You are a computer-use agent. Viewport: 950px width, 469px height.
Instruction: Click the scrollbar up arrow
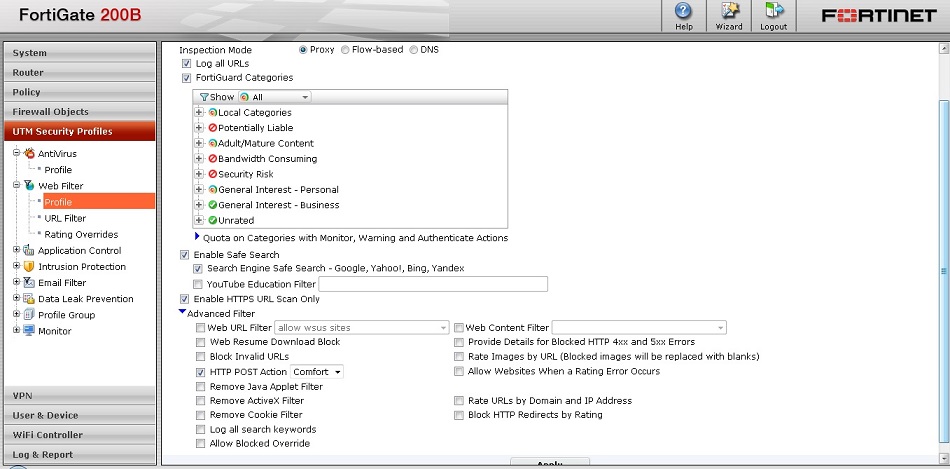(x=944, y=48)
